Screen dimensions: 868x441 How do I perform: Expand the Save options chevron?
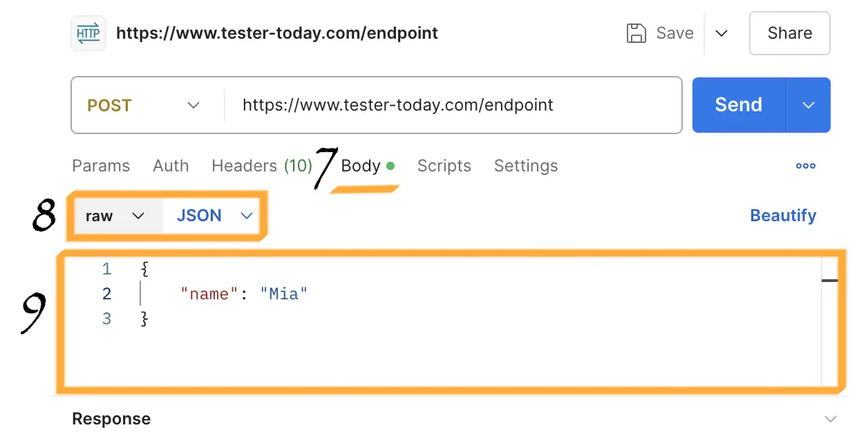(x=721, y=32)
